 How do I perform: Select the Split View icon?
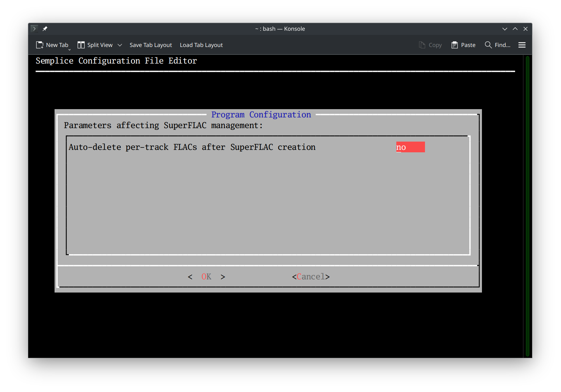tap(81, 45)
